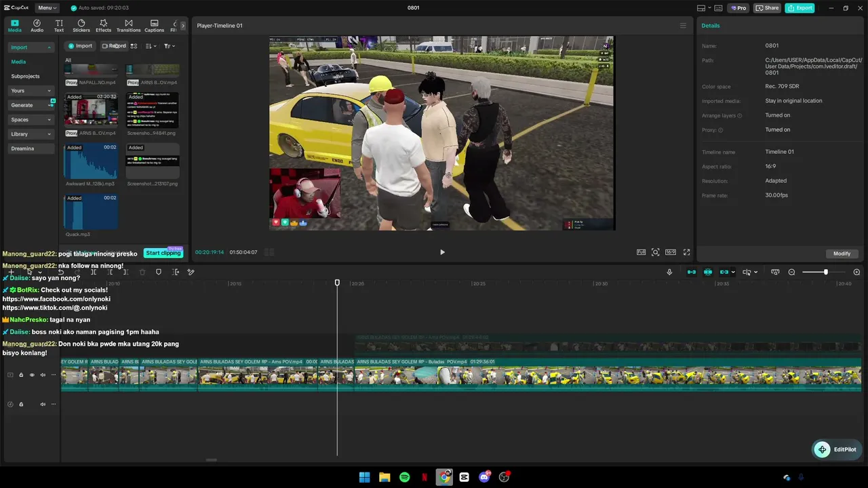Expand the Library section
Image resolution: width=868 pixels, height=488 pixels.
(x=31, y=134)
